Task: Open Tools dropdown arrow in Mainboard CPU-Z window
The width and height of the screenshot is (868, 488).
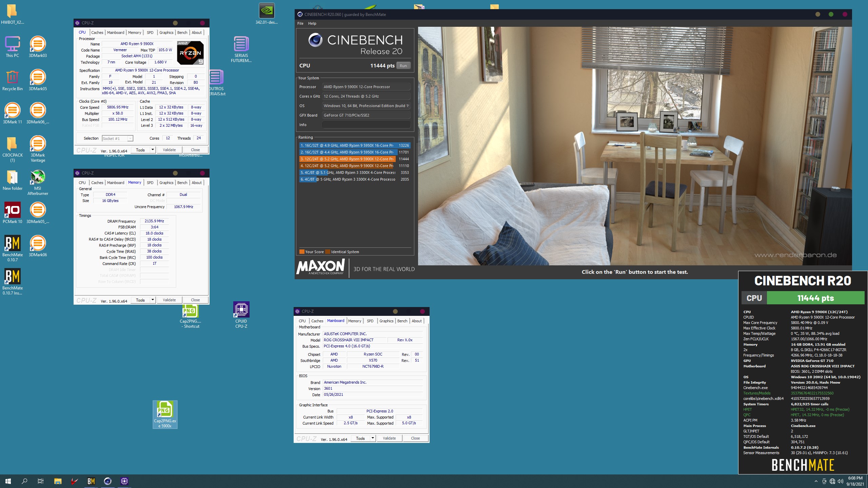Action: click(373, 438)
